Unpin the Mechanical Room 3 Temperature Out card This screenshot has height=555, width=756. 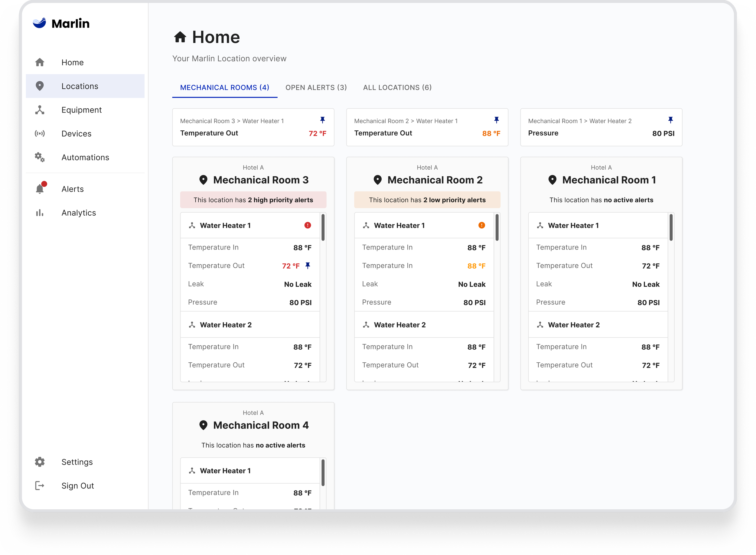(x=322, y=120)
